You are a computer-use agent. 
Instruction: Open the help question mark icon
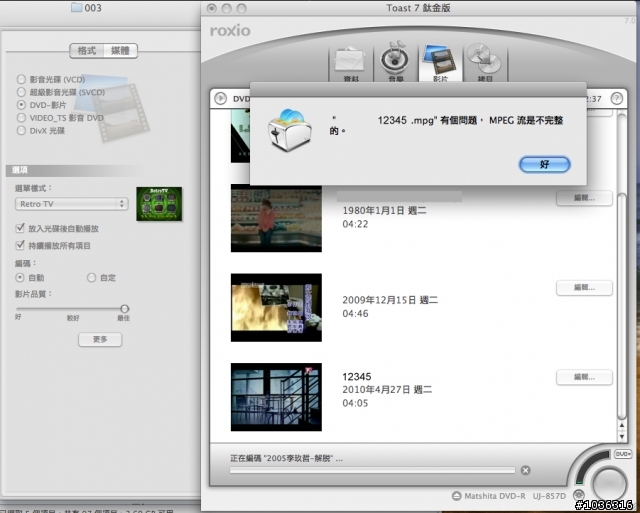[x=617, y=98]
